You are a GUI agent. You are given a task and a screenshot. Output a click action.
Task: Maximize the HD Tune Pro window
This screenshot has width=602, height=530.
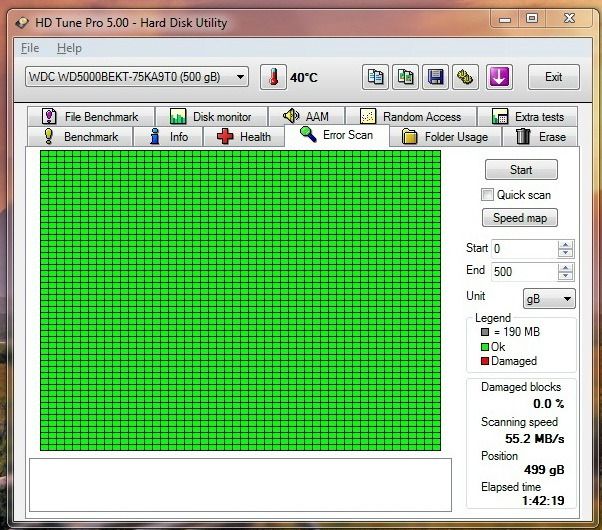[532, 18]
